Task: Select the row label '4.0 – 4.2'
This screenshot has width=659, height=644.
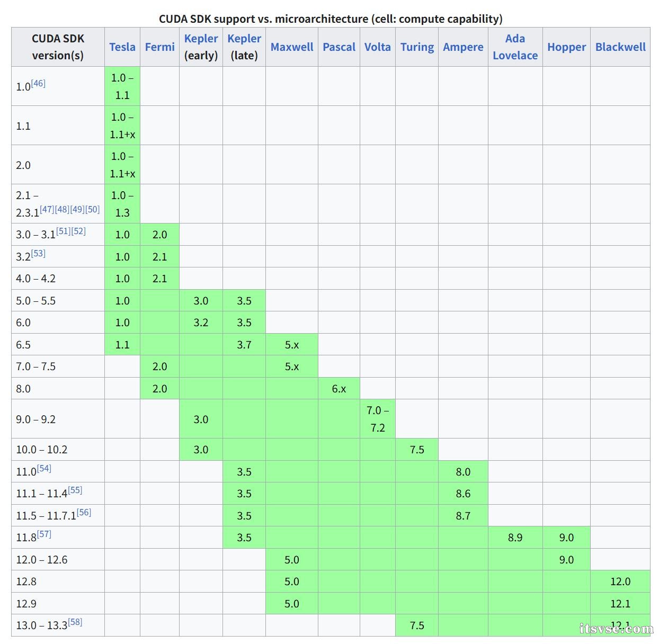Action: tap(36, 279)
